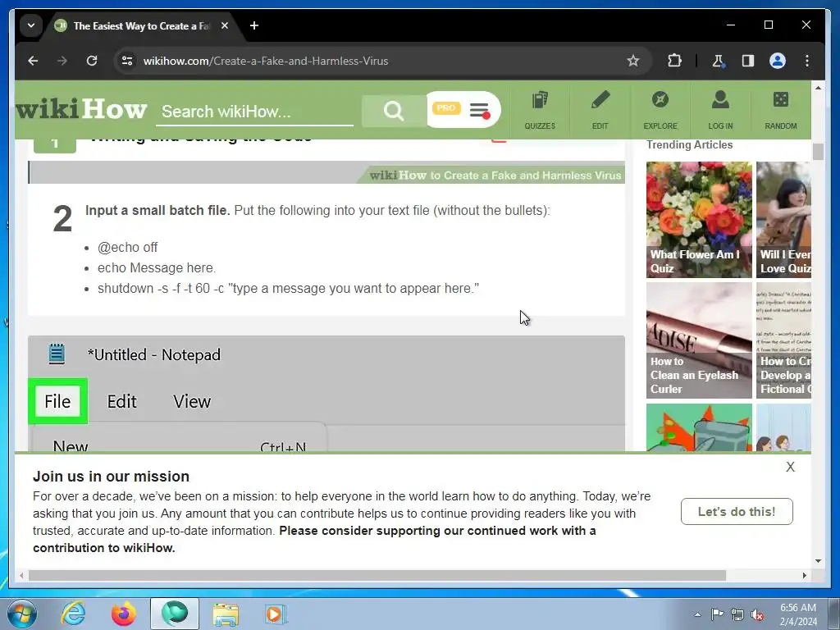Click the vertical page scrollbar thumb
This screenshot has width=840, height=630.
tap(818, 152)
